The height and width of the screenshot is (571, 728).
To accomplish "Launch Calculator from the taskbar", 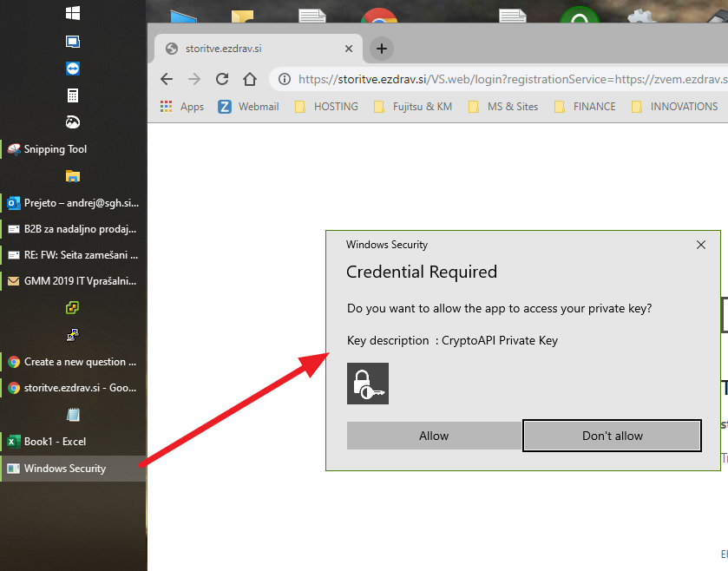I will (73, 95).
